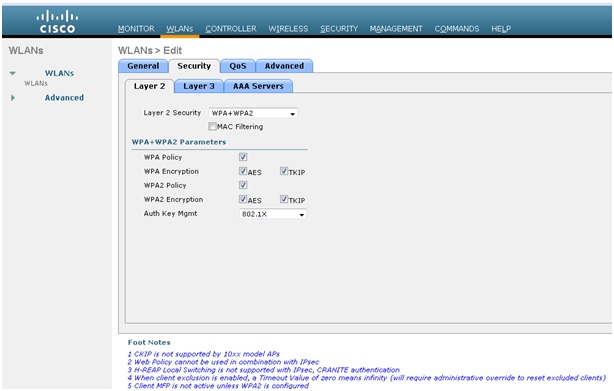Click the 'WPA+WPA2 Parameters' section heading
Viewport: 614px width, 391px height.
[x=179, y=142]
